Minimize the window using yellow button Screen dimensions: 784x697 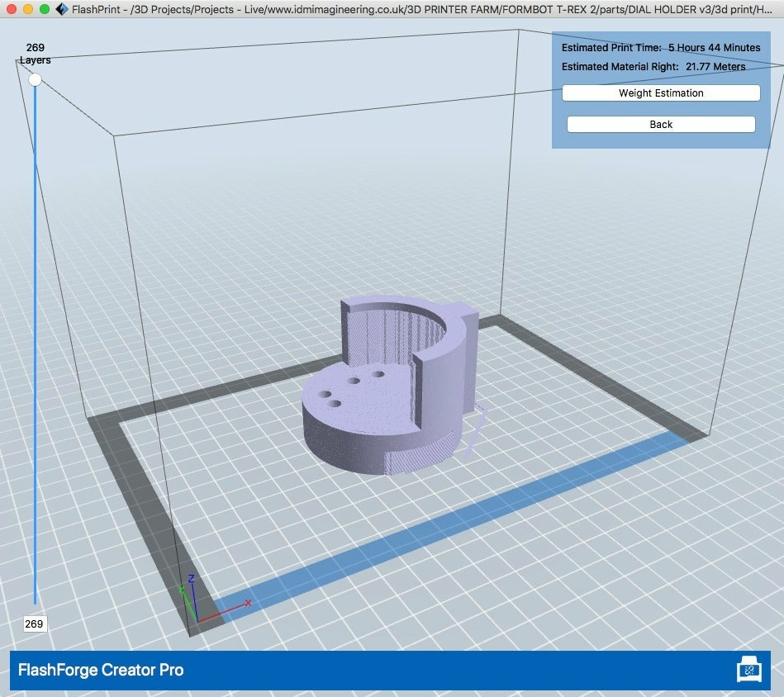[27, 10]
